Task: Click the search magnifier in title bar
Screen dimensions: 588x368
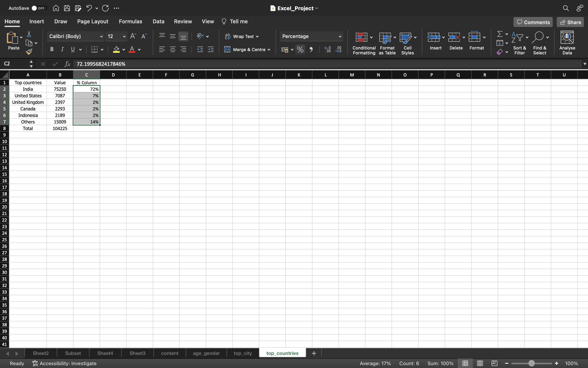Action: (x=566, y=8)
